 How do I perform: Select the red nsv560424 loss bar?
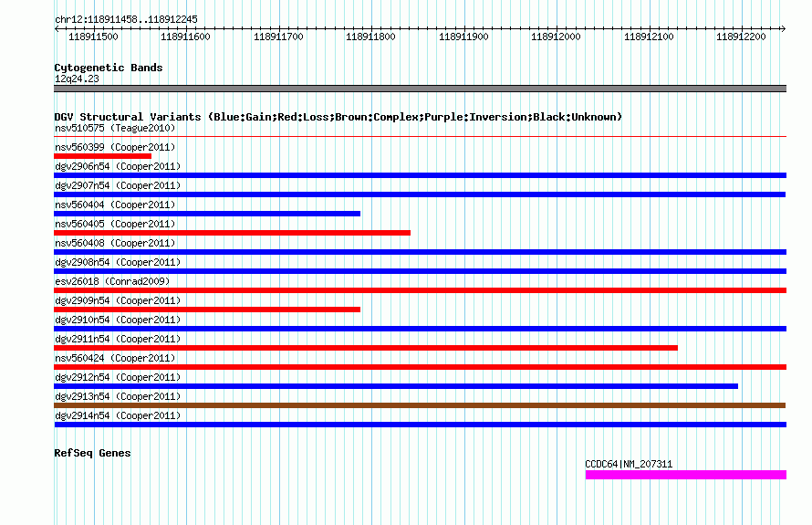pos(420,367)
